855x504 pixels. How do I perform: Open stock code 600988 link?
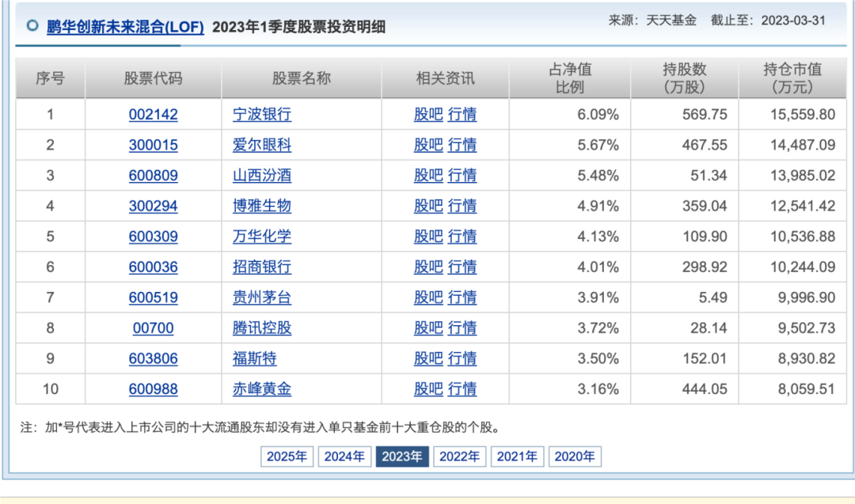pos(154,389)
